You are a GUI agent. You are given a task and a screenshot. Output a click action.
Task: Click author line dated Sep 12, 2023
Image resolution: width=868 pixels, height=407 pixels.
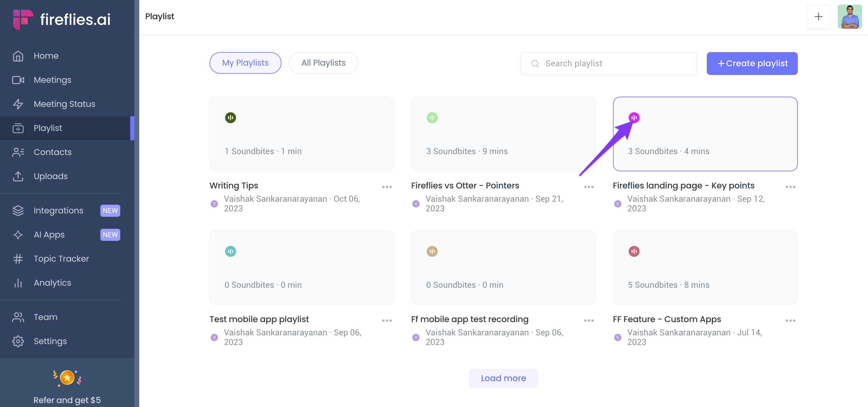[x=696, y=204]
